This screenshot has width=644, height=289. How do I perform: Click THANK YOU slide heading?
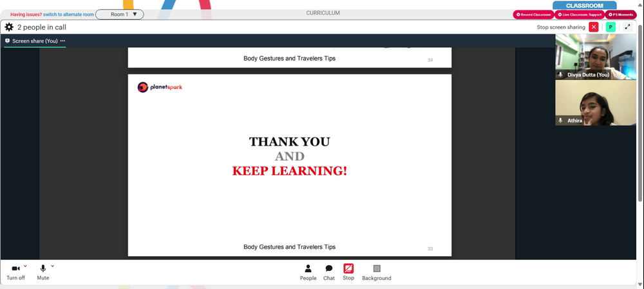[290, 142]
